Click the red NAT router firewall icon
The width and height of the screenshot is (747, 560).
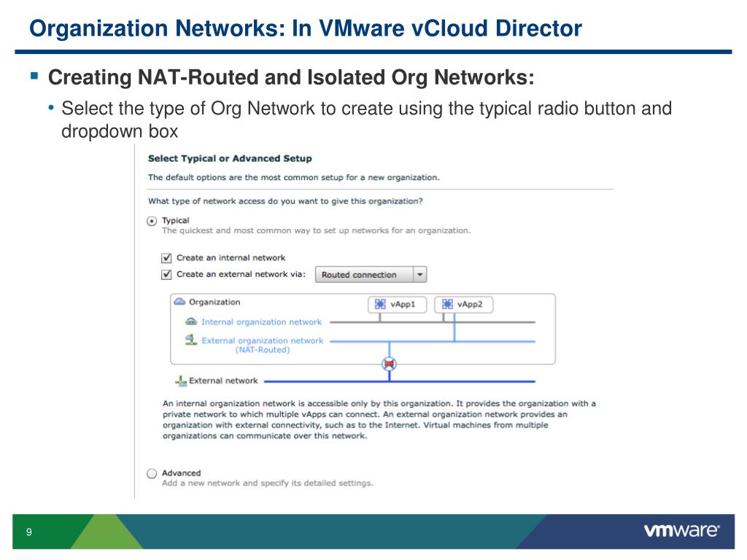pos(390,365)
